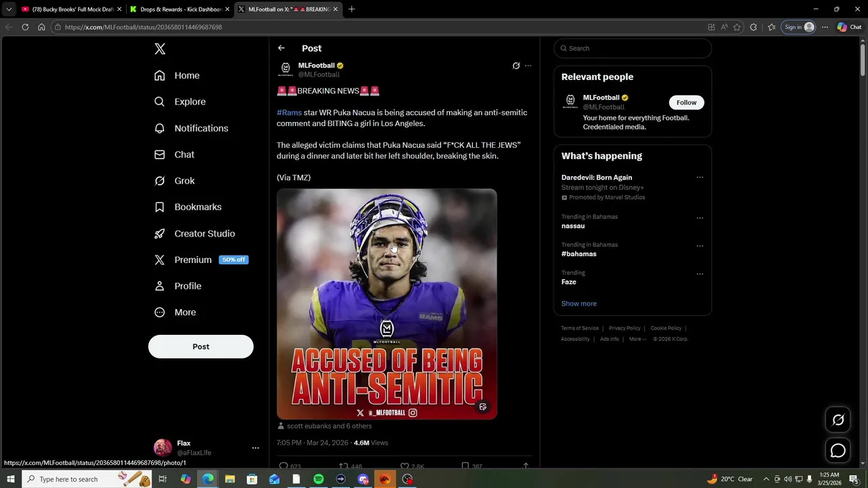Viewport: 868px width, 488px height.
Task: Open Bookmarks in the sidebar
Action: point(188,207)
